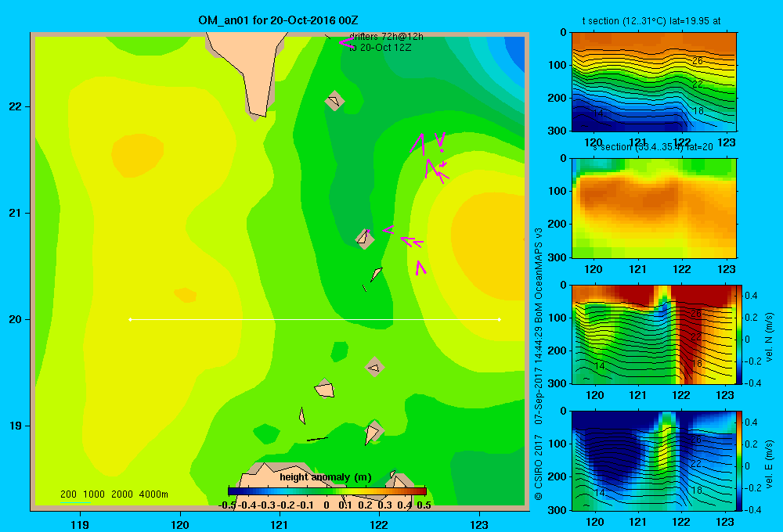
Task: Click latitude label 20 on main map
Action: (15, 319)
